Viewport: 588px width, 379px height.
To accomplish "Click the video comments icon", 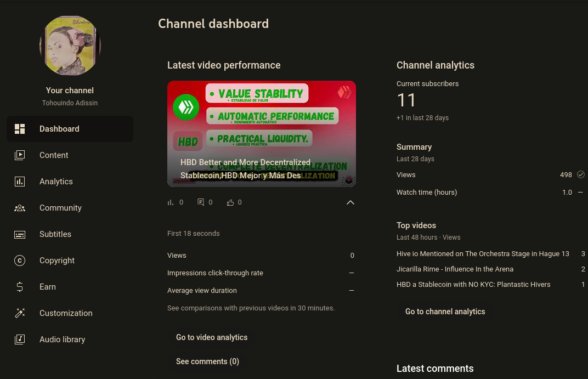I will [201, 202].
